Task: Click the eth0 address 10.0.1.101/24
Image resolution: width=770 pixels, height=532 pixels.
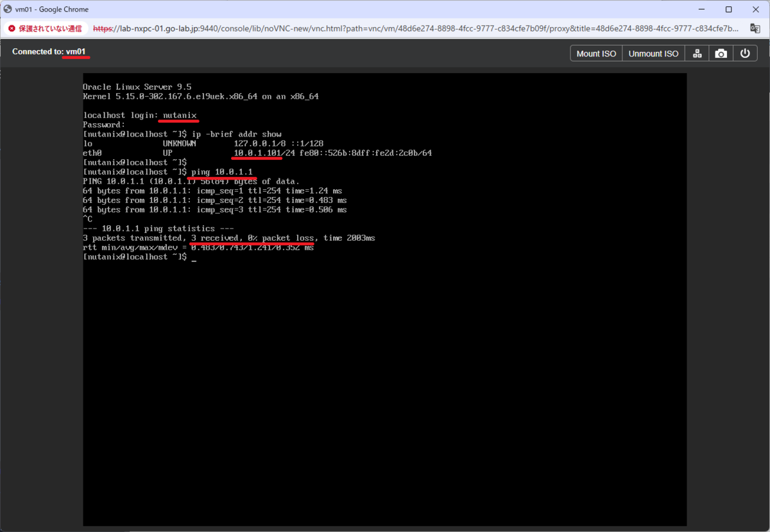Action: point(264,153)
